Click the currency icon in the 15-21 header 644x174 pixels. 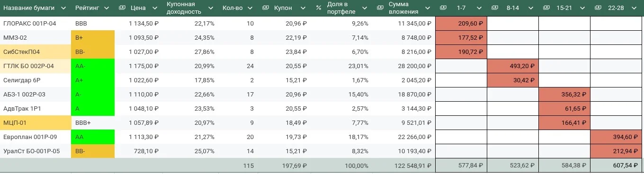point(546,8)
